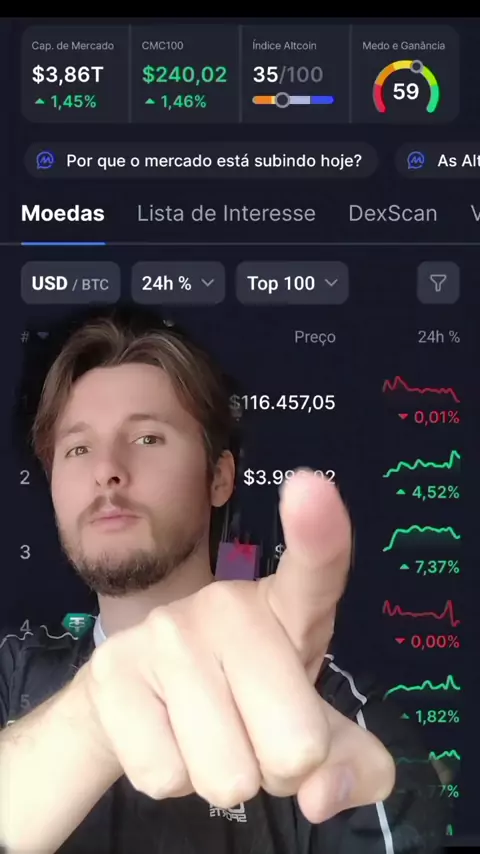
Task: Open the CMC100 $240,02 card
Action: click(185, 74)
